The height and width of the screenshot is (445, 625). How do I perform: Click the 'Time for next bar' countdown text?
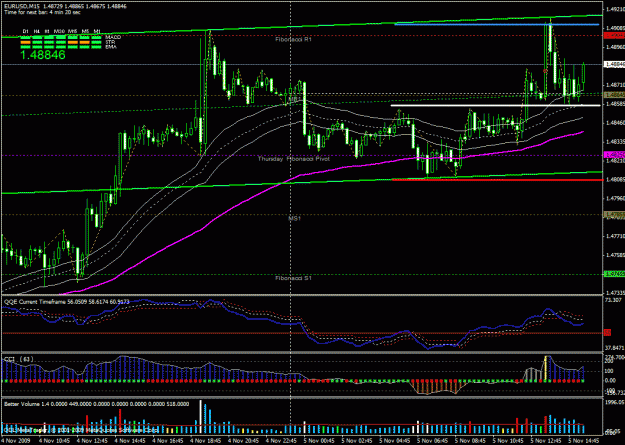click(42, 12)
